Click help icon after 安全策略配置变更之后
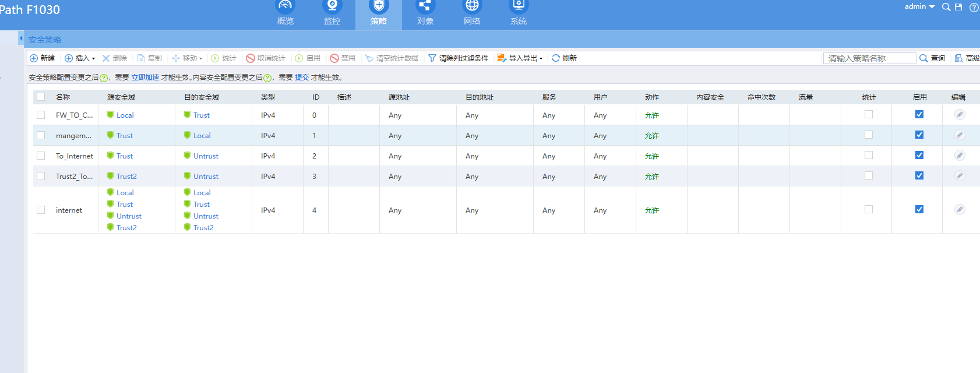 click(104, 78)
